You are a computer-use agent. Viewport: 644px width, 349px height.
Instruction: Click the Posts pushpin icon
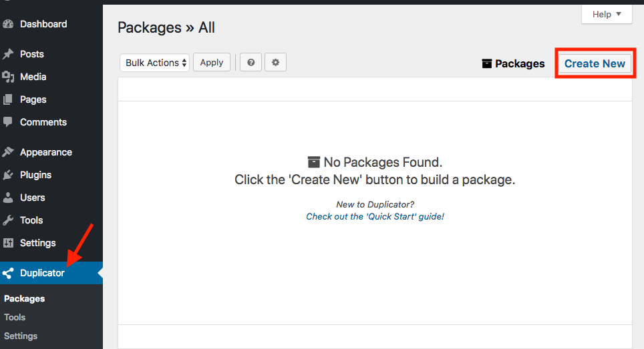[8, 54]
